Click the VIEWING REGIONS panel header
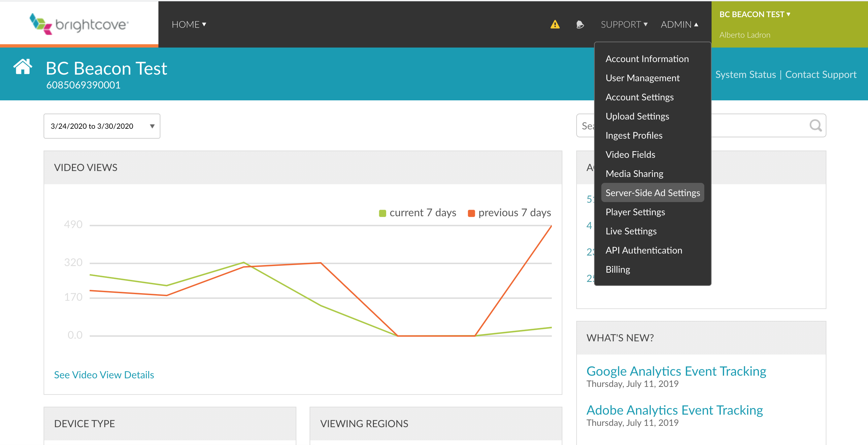Screen dimensions: 868x445 (x=436, y=424)
